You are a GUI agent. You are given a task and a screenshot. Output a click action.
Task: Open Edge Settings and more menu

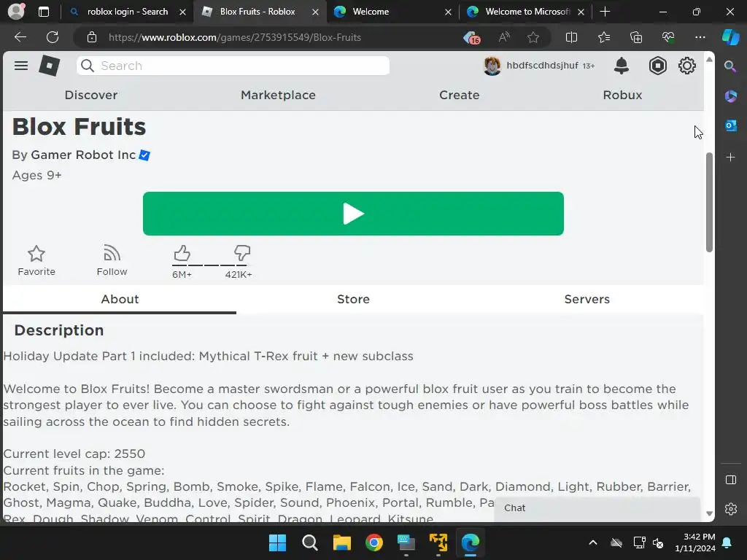point(700,37)
